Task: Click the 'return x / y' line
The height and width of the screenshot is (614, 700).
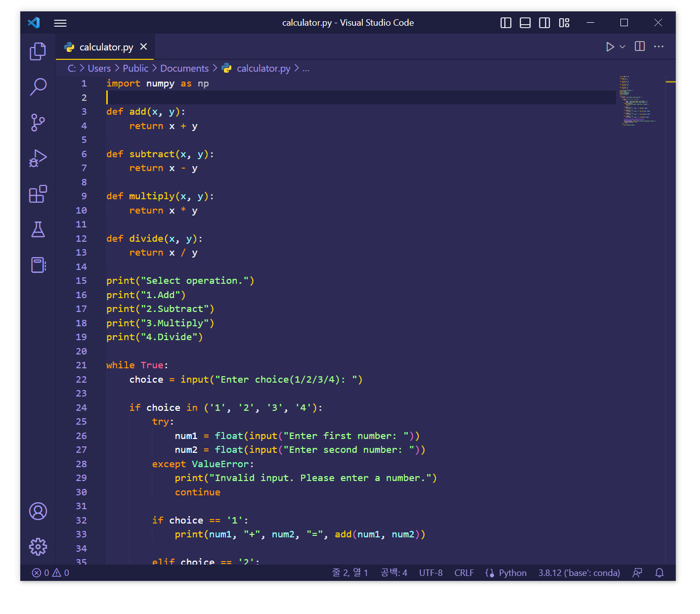Action: point(163,253)
